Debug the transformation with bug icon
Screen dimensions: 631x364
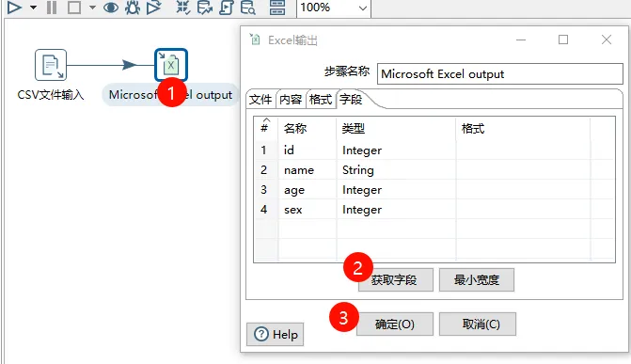(x=133, y=8)
